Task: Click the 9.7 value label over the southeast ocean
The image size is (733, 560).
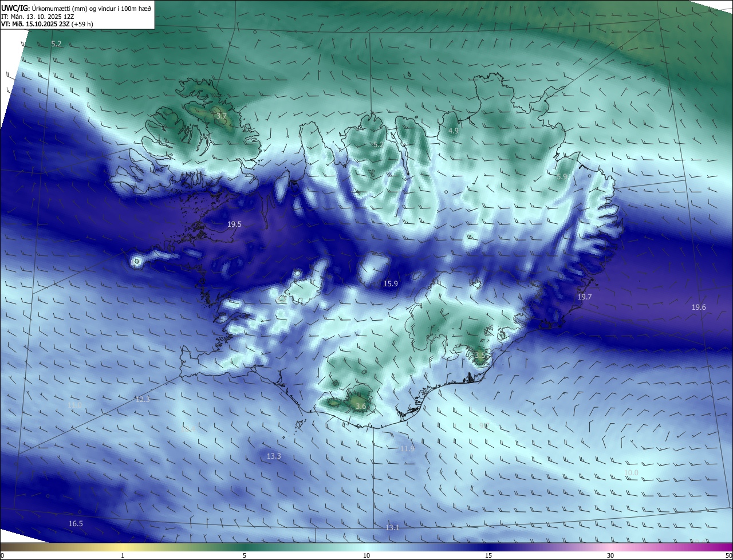Action: point(484,425)
